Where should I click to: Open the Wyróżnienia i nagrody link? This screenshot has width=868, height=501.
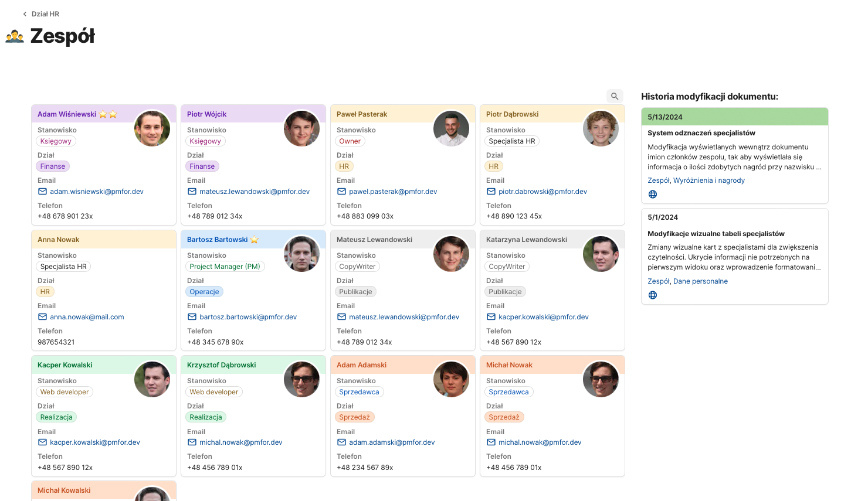click(x=708, y=180)
